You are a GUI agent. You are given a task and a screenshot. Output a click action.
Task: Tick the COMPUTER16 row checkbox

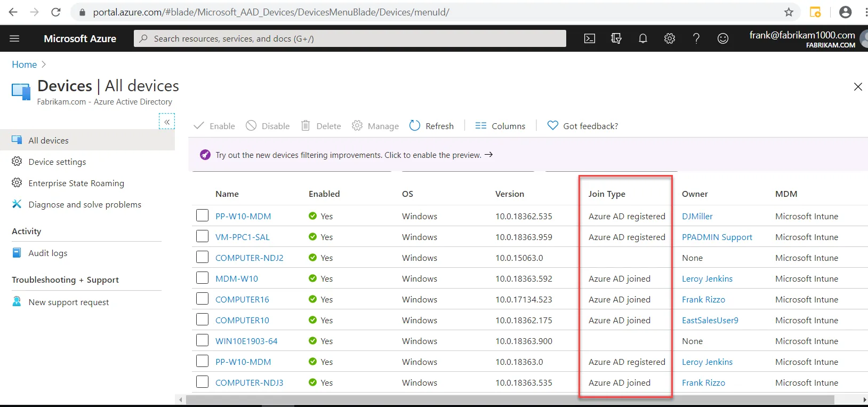click(x=202, y=299)
